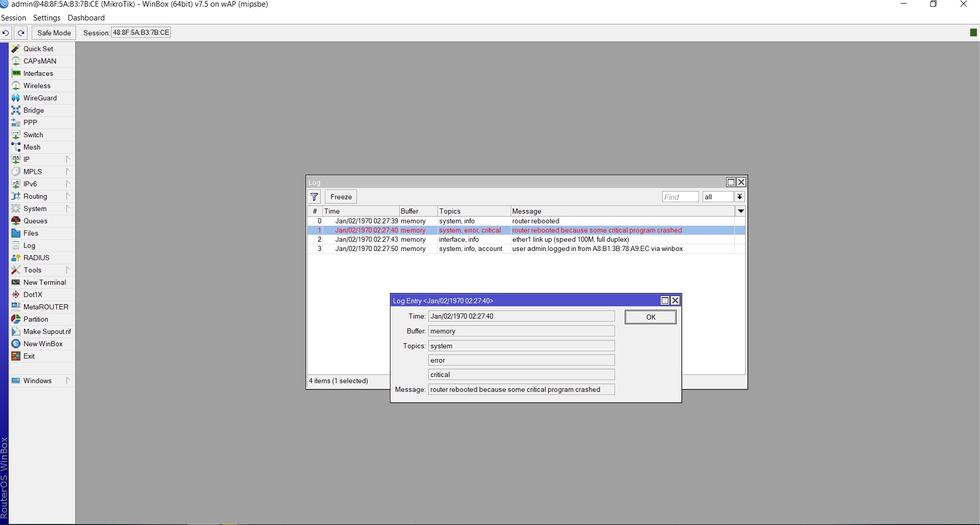Select the 'router rebooted' log row 0
980x525 pixels.
526,221
